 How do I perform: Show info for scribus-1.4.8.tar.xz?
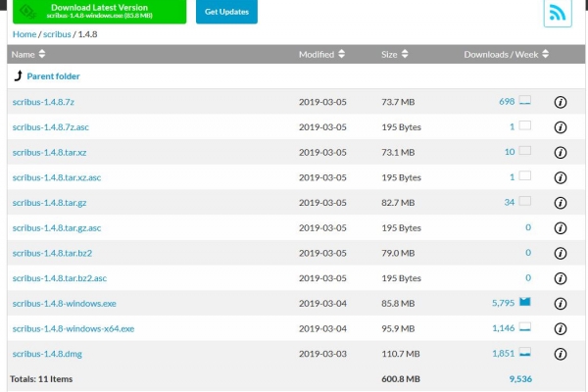pyautogui.click(x=561, y=152)
